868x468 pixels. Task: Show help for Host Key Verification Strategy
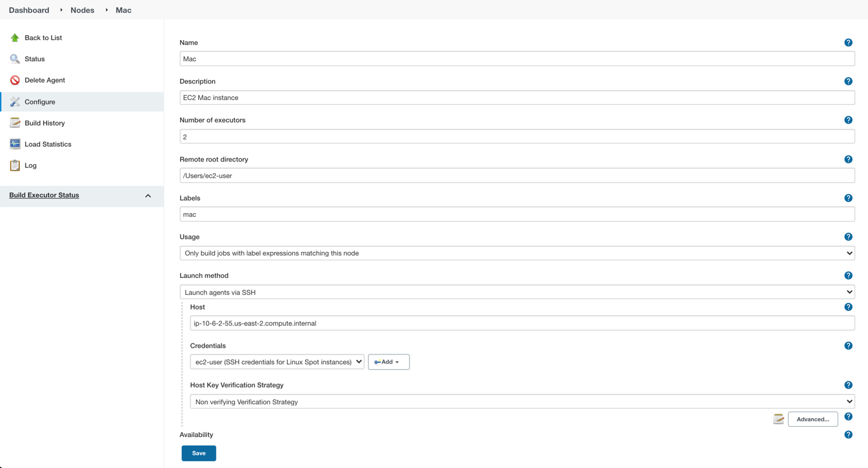848,385
